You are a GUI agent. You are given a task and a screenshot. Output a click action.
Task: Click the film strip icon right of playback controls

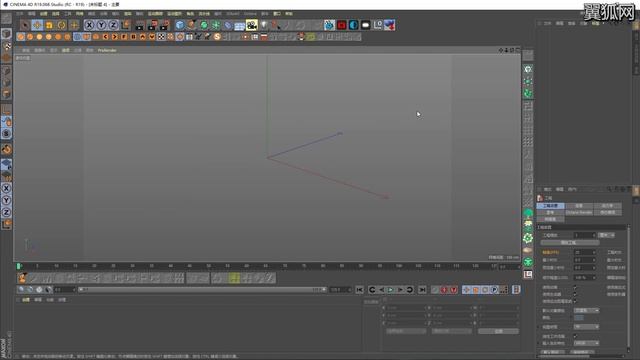pos(516,289)
